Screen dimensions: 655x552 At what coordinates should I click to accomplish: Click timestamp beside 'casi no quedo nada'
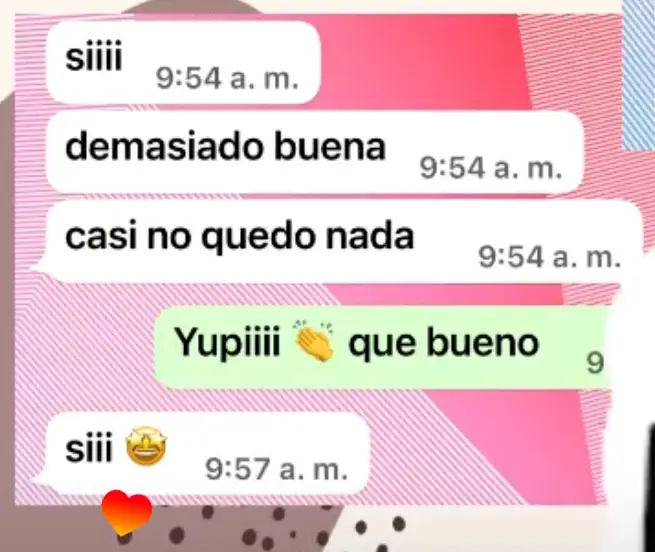(x=549, y=257)
